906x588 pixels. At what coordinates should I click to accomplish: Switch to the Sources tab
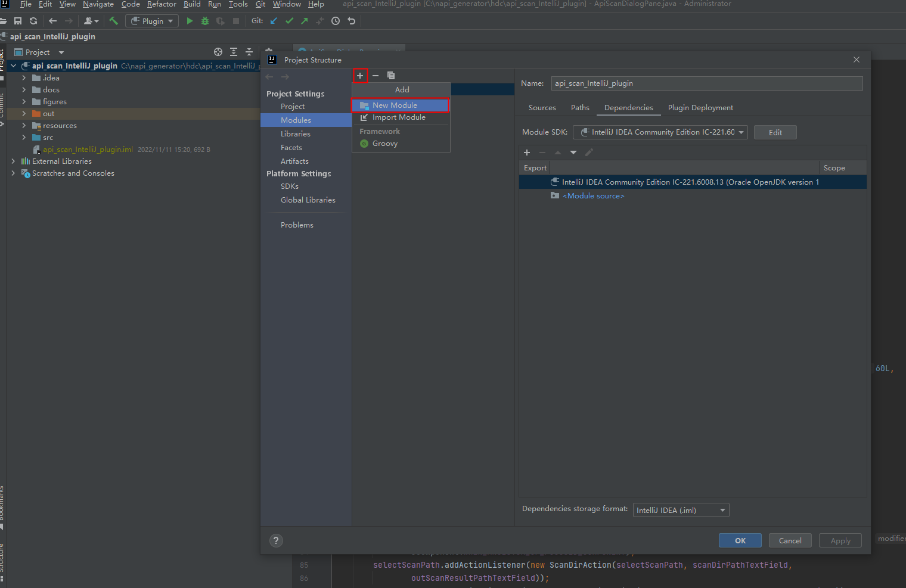(542, 108)
